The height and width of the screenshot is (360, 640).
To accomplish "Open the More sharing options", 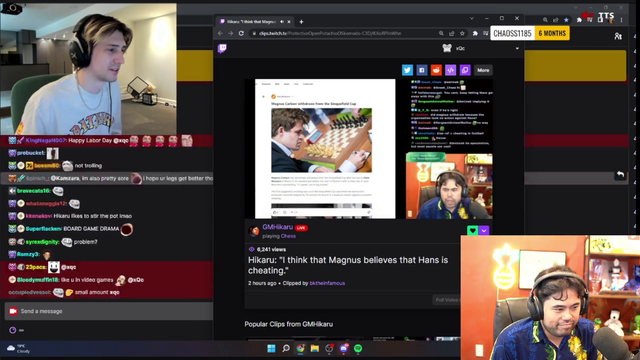I will click(x=483, y=70).
